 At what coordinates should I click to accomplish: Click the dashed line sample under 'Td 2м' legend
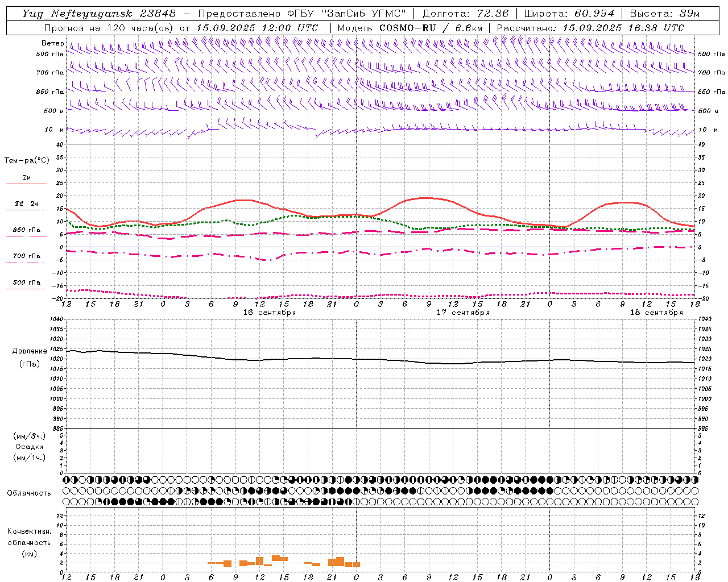[x=25, y=210]
